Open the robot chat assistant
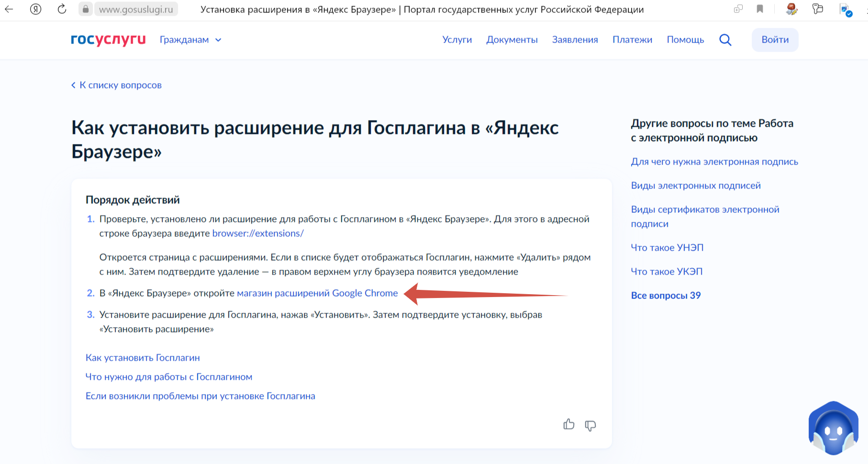The image size is (868, 464). [833, 429]
